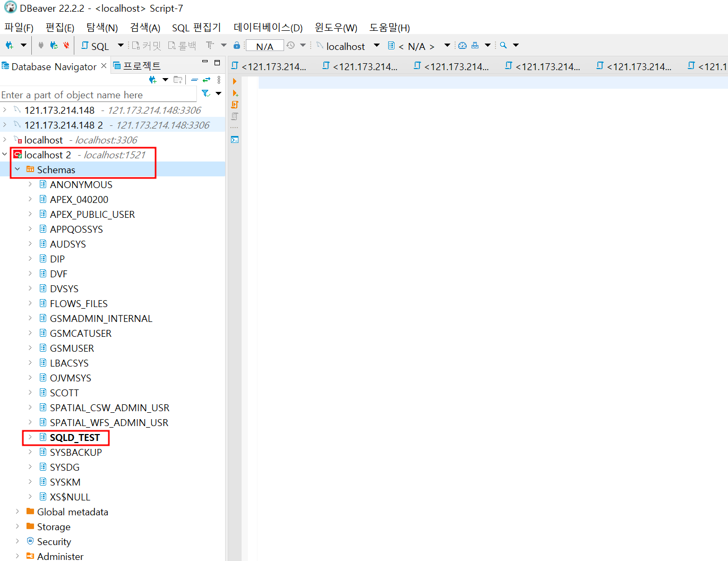The height and width of the screenshot is (561, 728).
Task: Click the 커밋 (Commit) button
Action: (147, 46)
